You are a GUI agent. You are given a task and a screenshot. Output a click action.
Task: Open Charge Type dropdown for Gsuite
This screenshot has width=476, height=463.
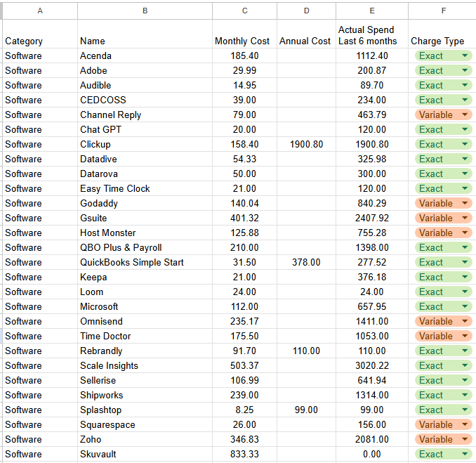[x=443, y=218]
